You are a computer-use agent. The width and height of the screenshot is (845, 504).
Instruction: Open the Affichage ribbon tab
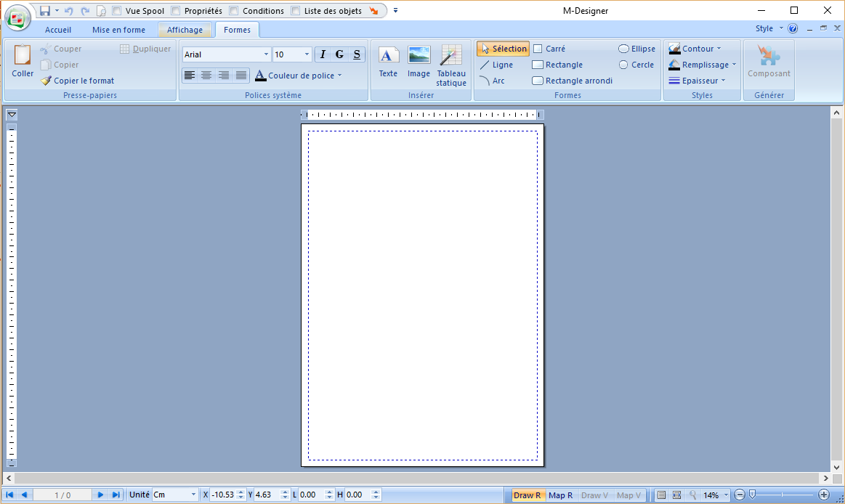185,30
